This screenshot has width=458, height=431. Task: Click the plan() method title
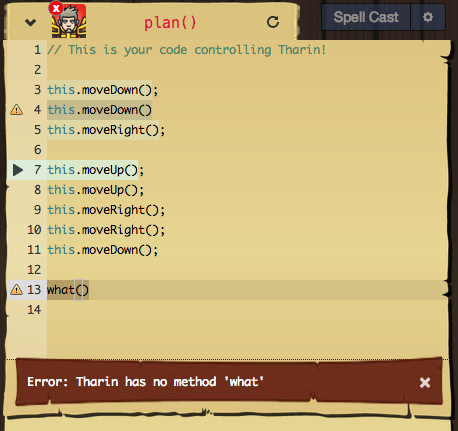point(170,23)
